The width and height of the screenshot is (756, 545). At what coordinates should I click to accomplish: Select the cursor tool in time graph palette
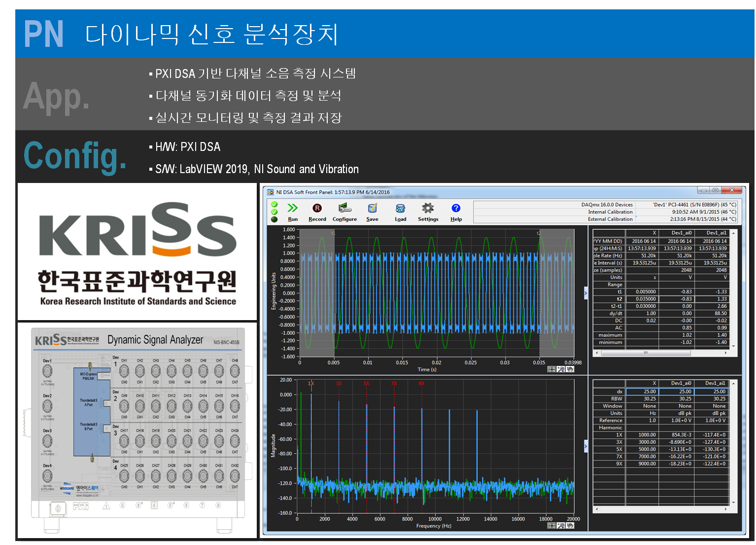click(x=551, y=369)
